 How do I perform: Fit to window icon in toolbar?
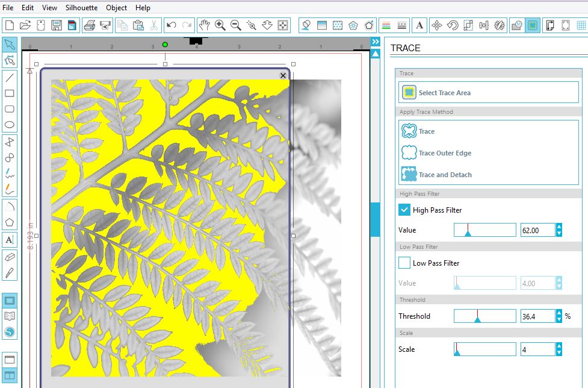(283, 25)
